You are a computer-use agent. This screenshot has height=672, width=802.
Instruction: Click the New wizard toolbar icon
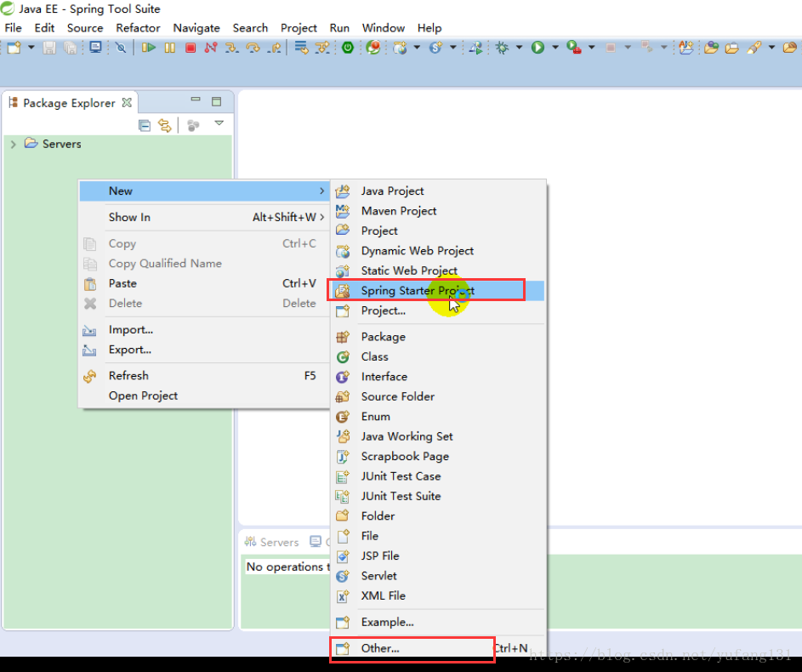14,48
